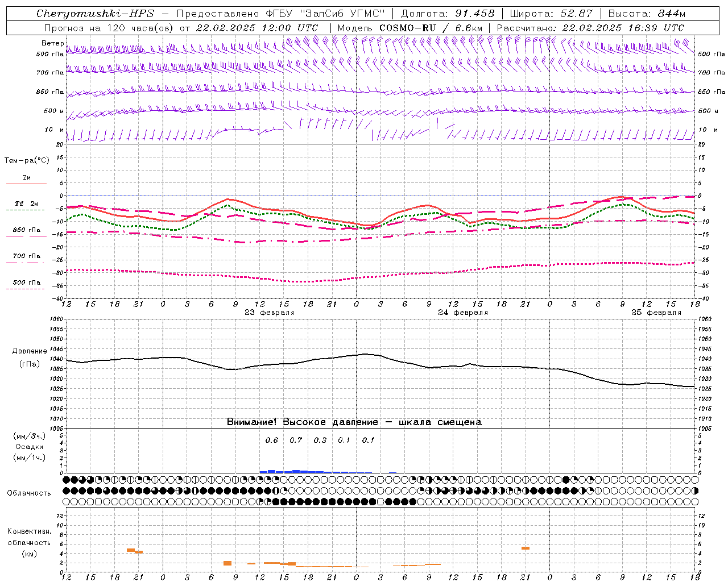This screenshot has width=728, height=582.
Task: Click the '(мм/1ч.)' precipitation unit label
Action: pos(30,458)
